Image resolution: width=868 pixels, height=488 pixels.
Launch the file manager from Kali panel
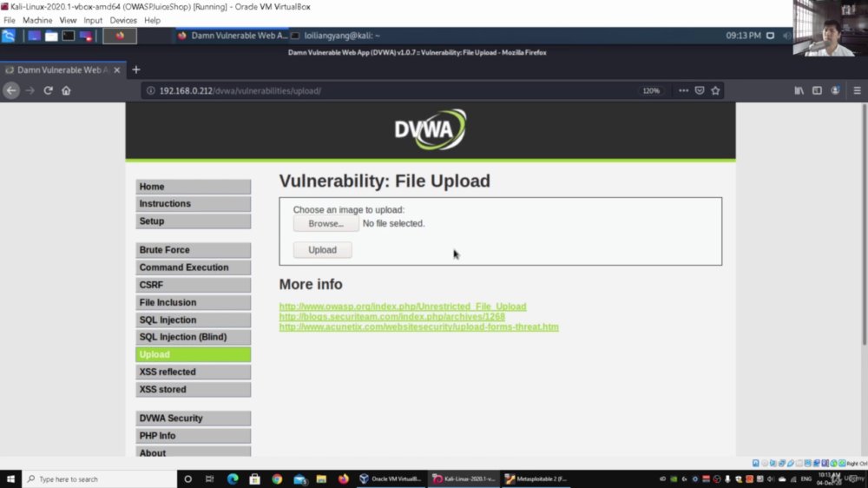(x=51, y=36)
